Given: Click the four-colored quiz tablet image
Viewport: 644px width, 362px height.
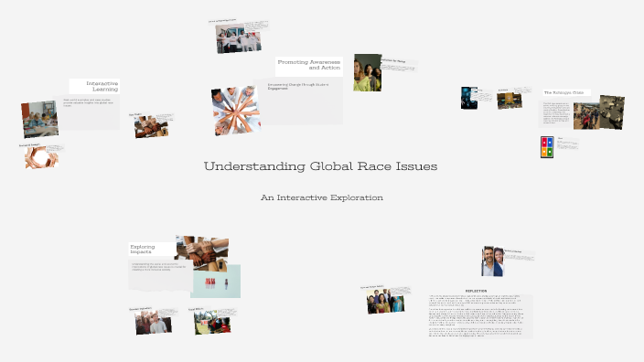Looking at the screenshot, I should coord(547,147).
